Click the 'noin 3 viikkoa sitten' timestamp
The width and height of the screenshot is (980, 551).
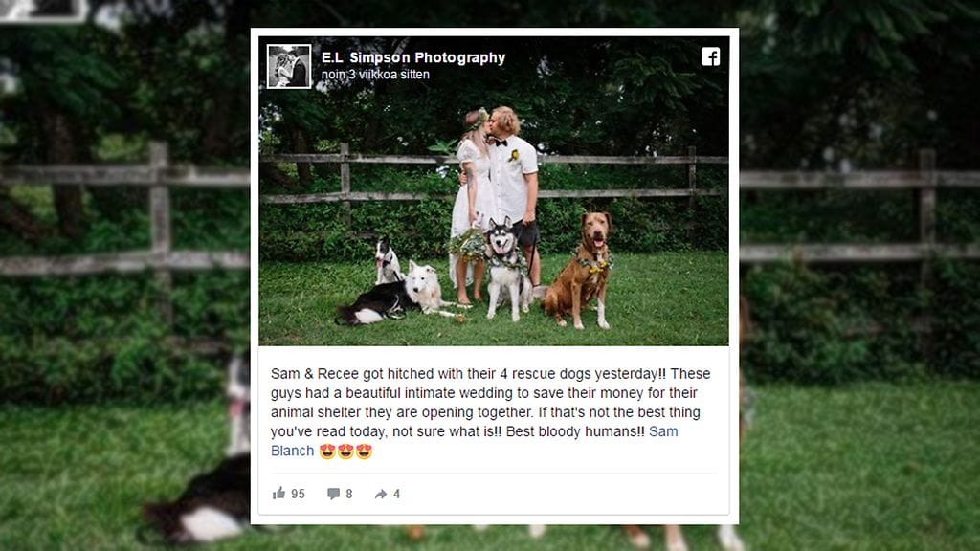(x=375, y=75)
